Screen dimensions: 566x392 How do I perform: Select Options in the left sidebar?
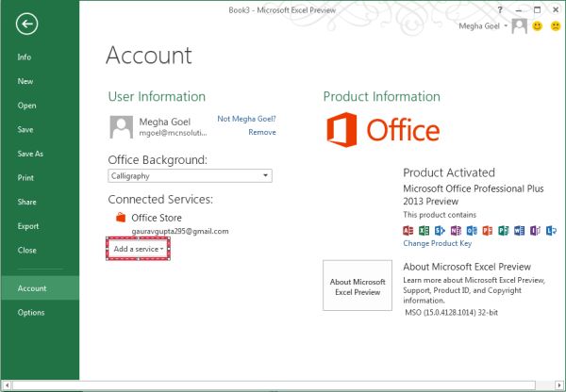point(30,313)
